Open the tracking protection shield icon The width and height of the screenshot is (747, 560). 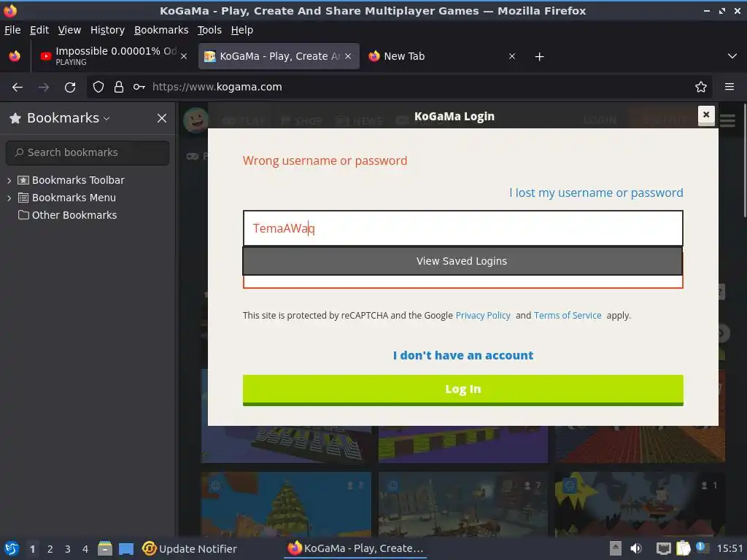[x=98, y=87]
